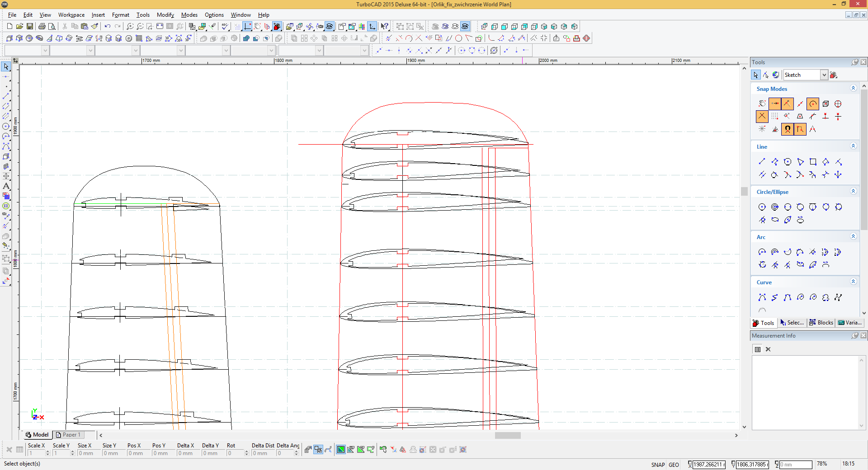The height and width of the screenshot is (470, 868).
Task: Collapse the Snap Modes section
Action: (x=853, y=89)
